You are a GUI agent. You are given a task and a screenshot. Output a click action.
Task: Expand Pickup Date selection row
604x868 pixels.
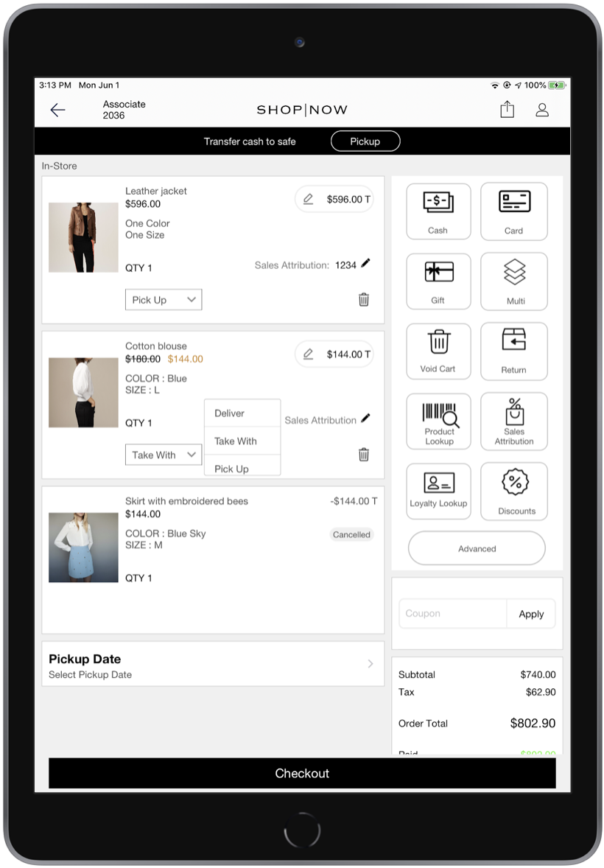(213, 664)
